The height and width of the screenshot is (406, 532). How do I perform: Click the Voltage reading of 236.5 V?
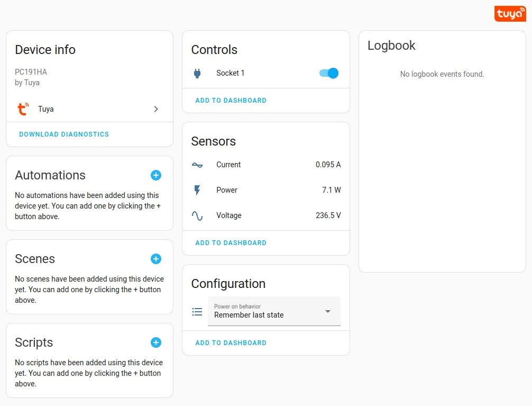(x=328, y=215)
